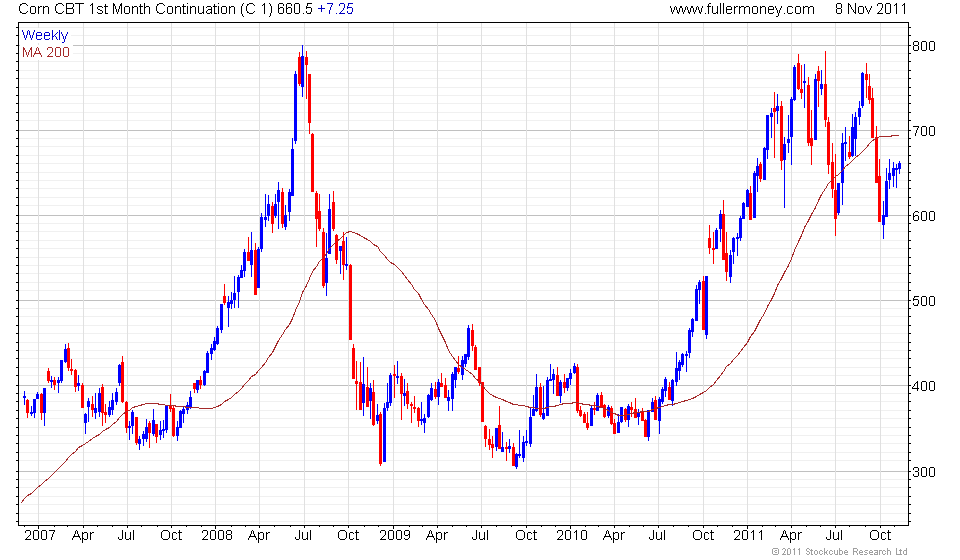Screen dimensions: 960x560
Task: Click the 'Jul' label between 2007 and 2008
Action: point(126,536)
